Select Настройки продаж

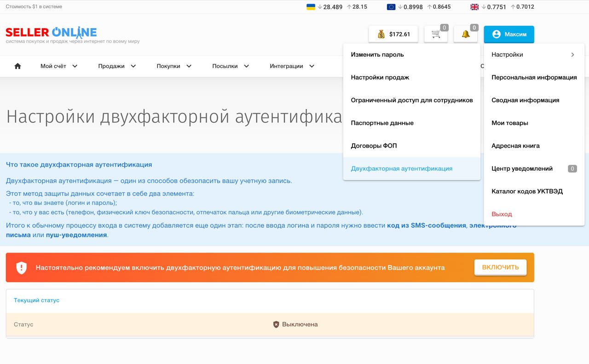point(380,77)
